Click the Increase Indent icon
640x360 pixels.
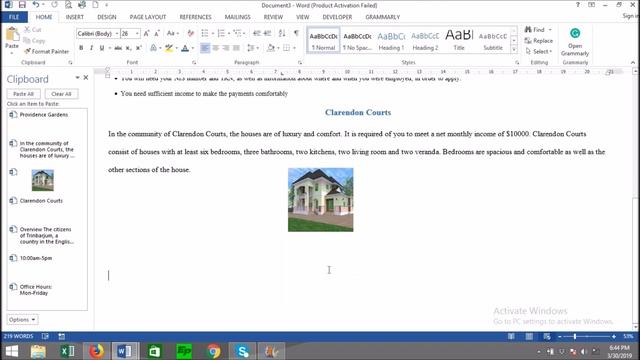267,33
